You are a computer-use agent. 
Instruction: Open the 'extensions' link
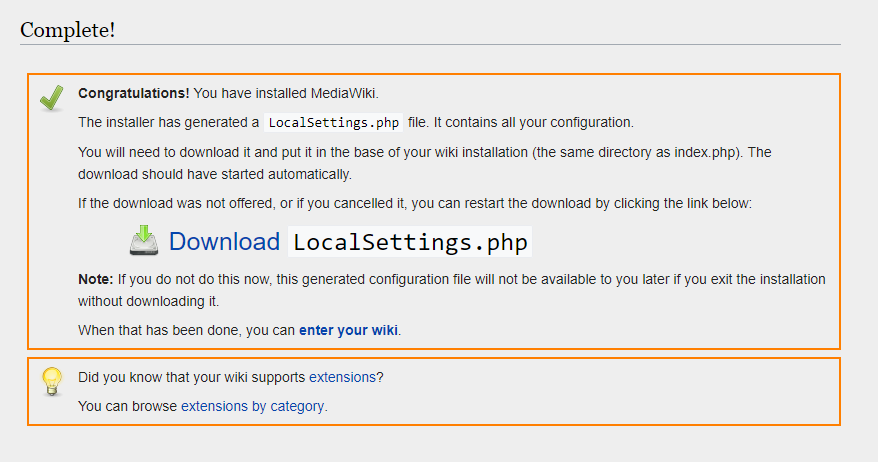[x=342, y=377]
